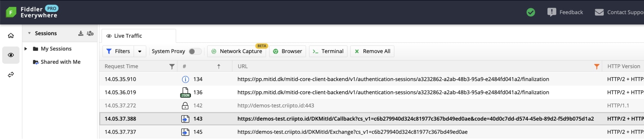The width and height of the screenshot is (644, 139).
Task: Collapse the Sessions panel arrow
Action: [x=29, y=33]
